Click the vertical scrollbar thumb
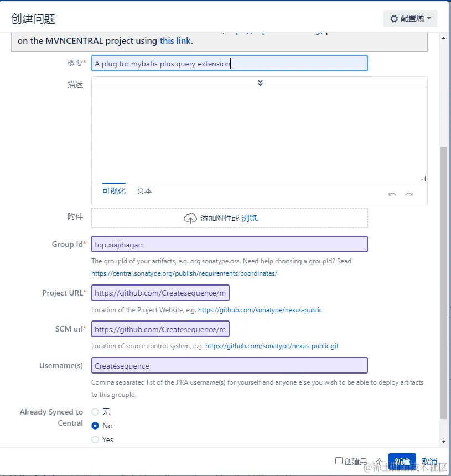This screenshot has height=476, width=451. click(x=443, y=283)
